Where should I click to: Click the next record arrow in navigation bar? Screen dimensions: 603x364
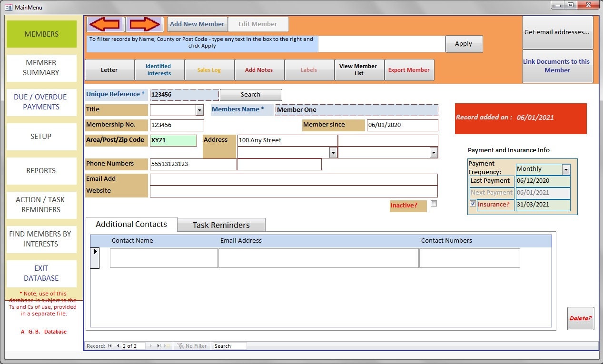150,346
